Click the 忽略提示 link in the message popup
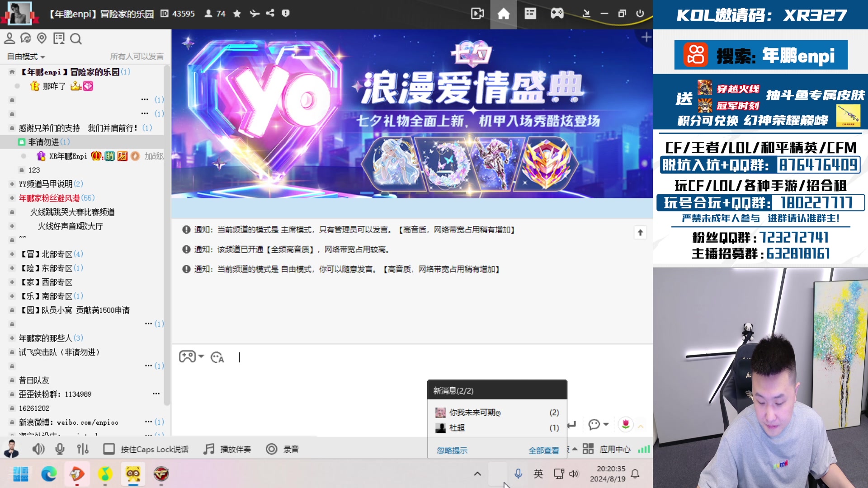The image size is (868, 488). coord(452,450)
